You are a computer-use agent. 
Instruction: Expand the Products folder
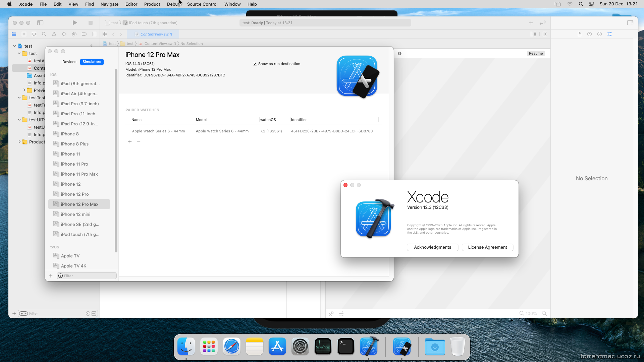19,142
